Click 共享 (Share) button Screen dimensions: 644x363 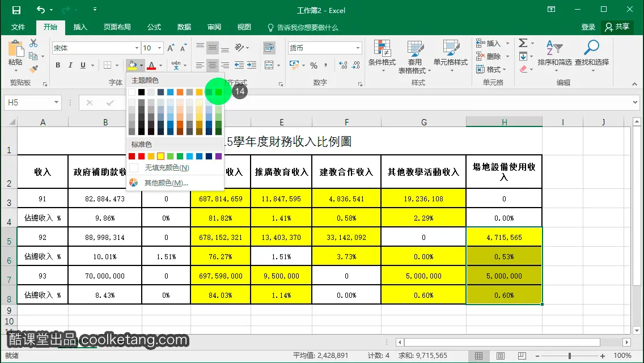(617, 27)
